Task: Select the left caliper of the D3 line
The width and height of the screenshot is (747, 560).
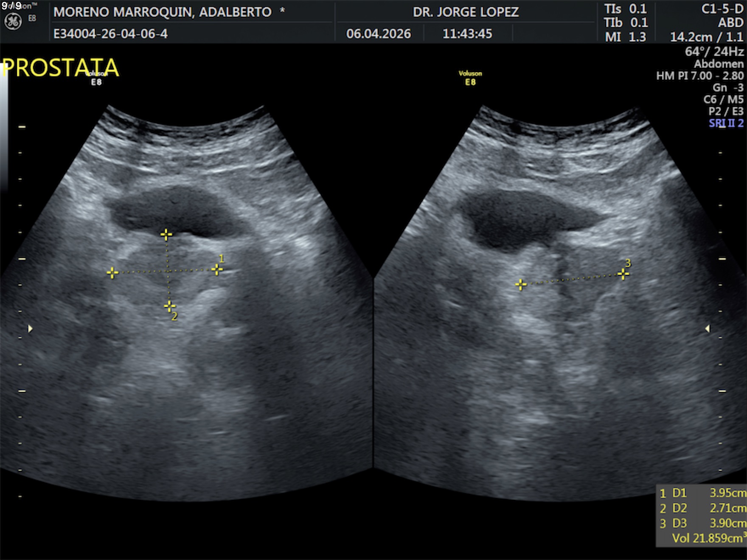Action: click(x=521, y=284)
